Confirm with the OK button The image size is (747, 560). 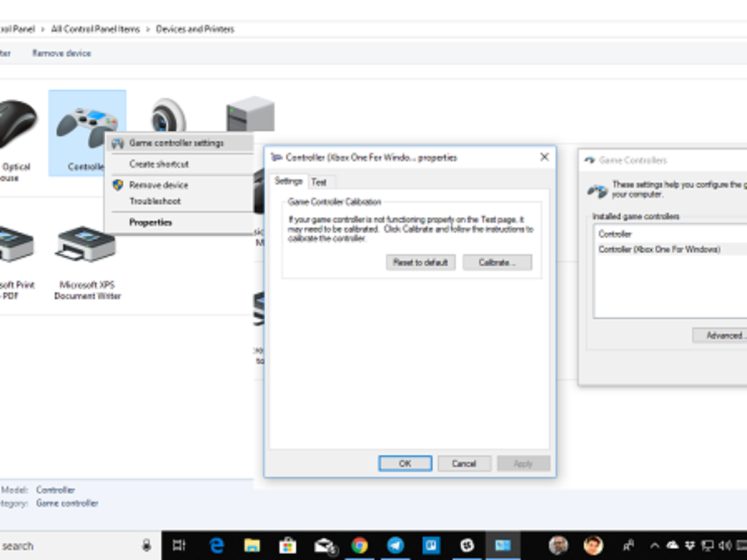[x=405, y=464]
